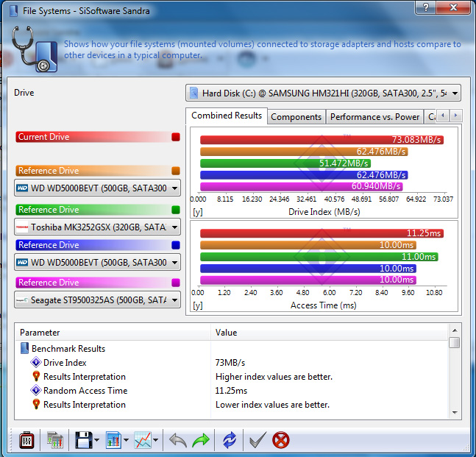Click the Parameter column header

[x=113, y=333]
